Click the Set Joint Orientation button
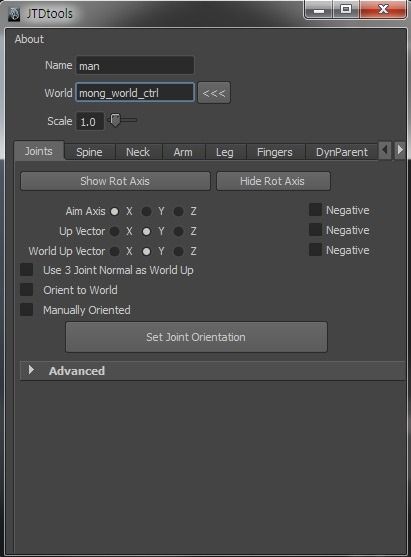The height and width of the screenshot is (557, 411). point(196,337)
